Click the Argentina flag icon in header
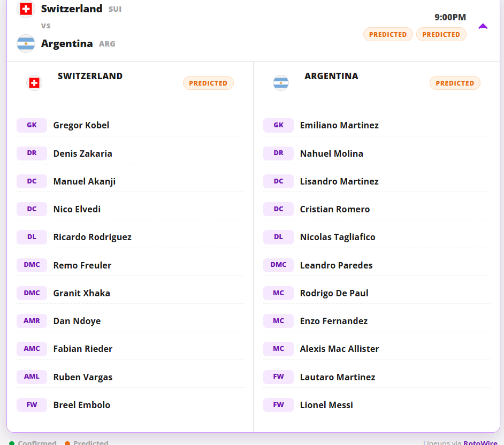 pos(26,43)
